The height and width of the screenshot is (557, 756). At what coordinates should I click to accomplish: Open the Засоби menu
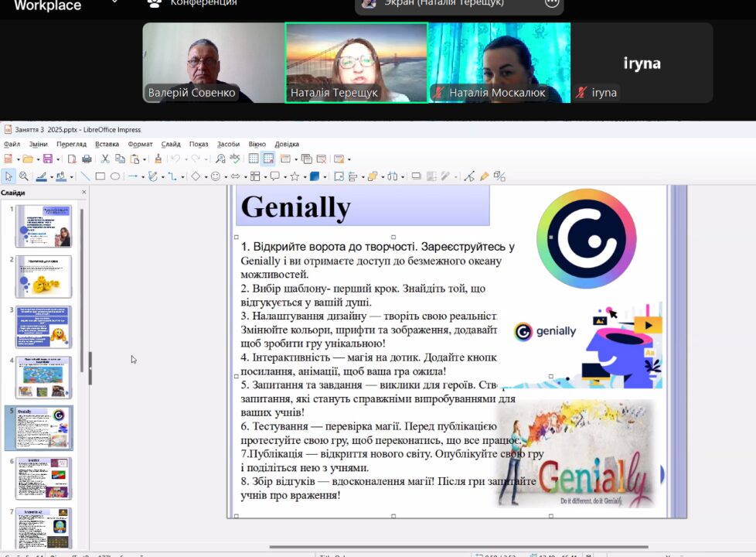coord(228,144)
